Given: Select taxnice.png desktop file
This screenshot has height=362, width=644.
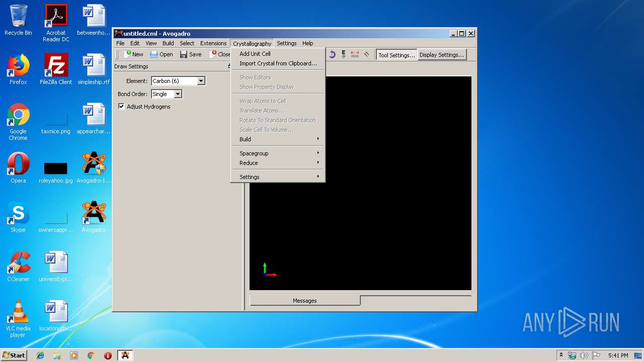Looking at the screenshot, I should click(x=56, y=121).
